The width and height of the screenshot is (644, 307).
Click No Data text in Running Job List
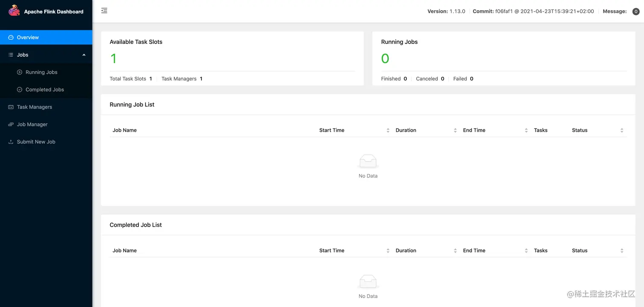368,176
